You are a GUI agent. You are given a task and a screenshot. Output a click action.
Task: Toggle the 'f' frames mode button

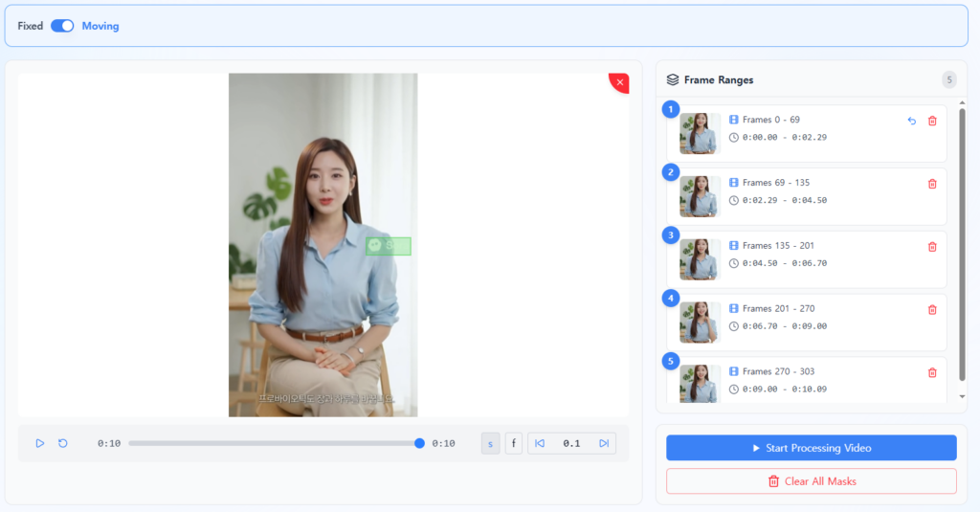(514, 443)
